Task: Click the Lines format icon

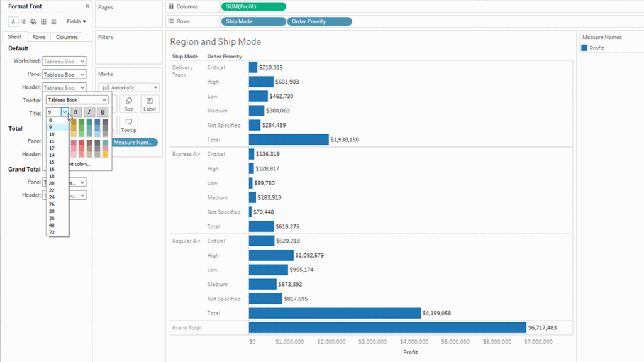Action: pos(54,21)
